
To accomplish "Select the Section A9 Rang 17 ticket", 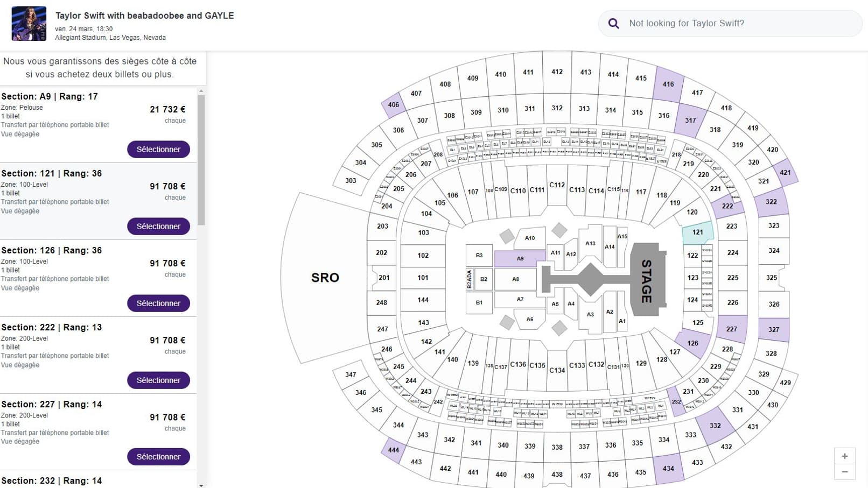I will pyautogui.click(x=158, y=149).
